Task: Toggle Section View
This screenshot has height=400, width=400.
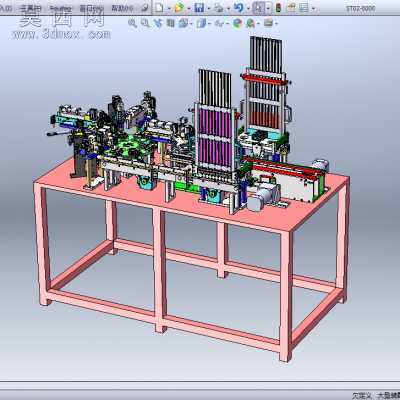Action: pyautogui.click(x=170, y=23)
